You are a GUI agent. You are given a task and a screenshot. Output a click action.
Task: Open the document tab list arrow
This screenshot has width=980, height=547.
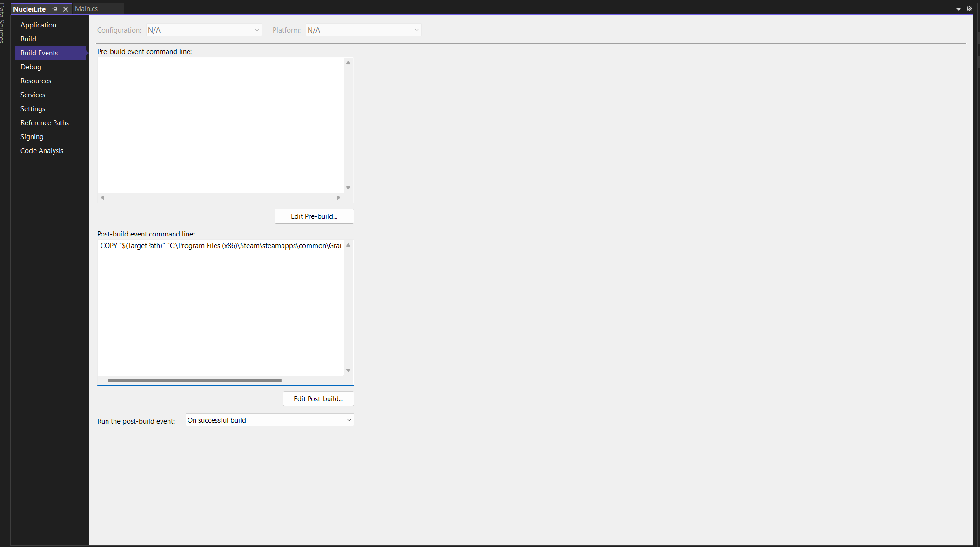[x=959, y=9]
